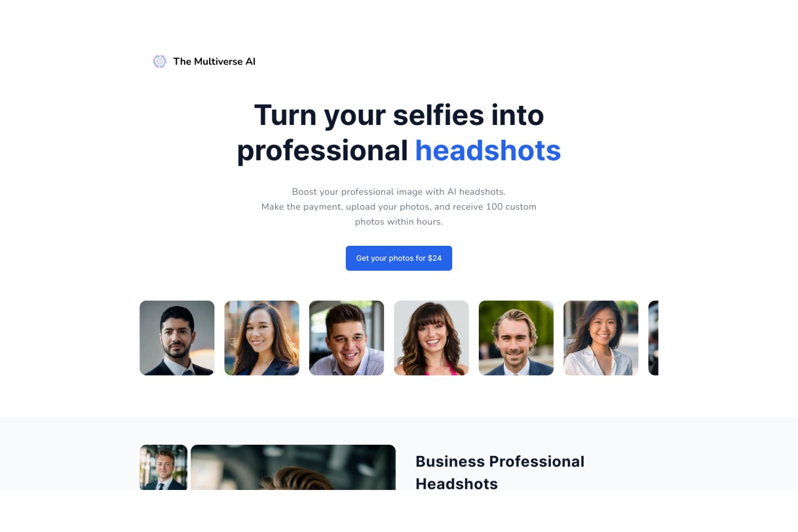Click the Headshots word below Business Professional

tap(456, 484)
